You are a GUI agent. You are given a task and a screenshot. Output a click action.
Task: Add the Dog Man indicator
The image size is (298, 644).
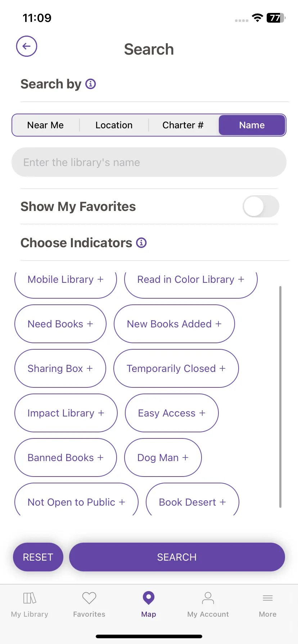163,457
